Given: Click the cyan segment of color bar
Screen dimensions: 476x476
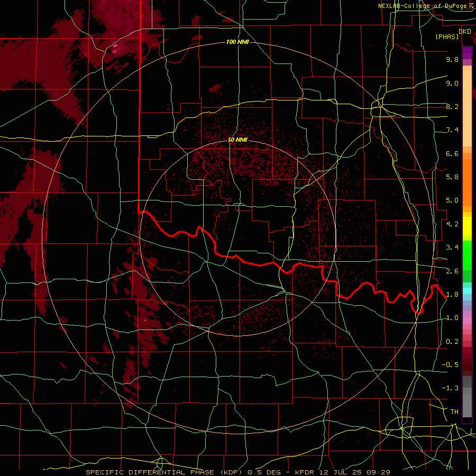Looking at the screenshot, I should (467, 291).
